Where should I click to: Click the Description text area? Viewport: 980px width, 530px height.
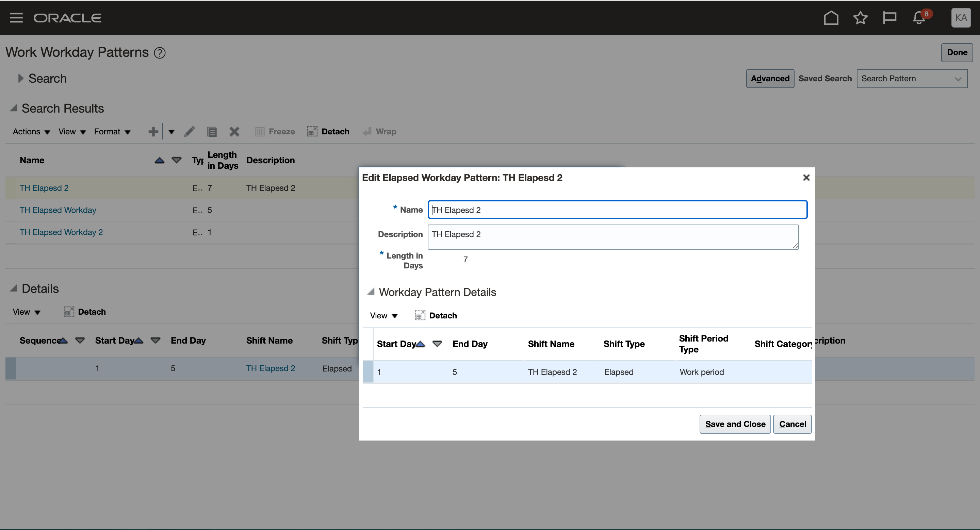coord(612,237)
